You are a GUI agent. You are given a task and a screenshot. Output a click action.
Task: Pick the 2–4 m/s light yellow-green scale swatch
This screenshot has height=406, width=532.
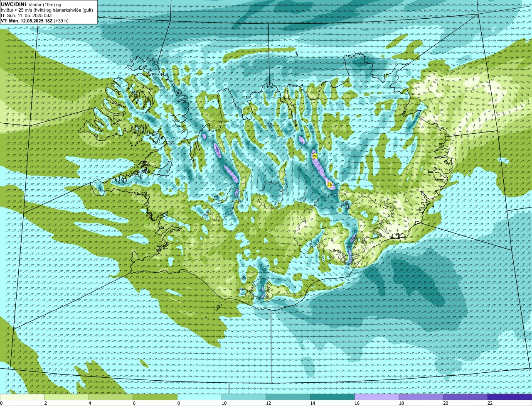[66, 397]
